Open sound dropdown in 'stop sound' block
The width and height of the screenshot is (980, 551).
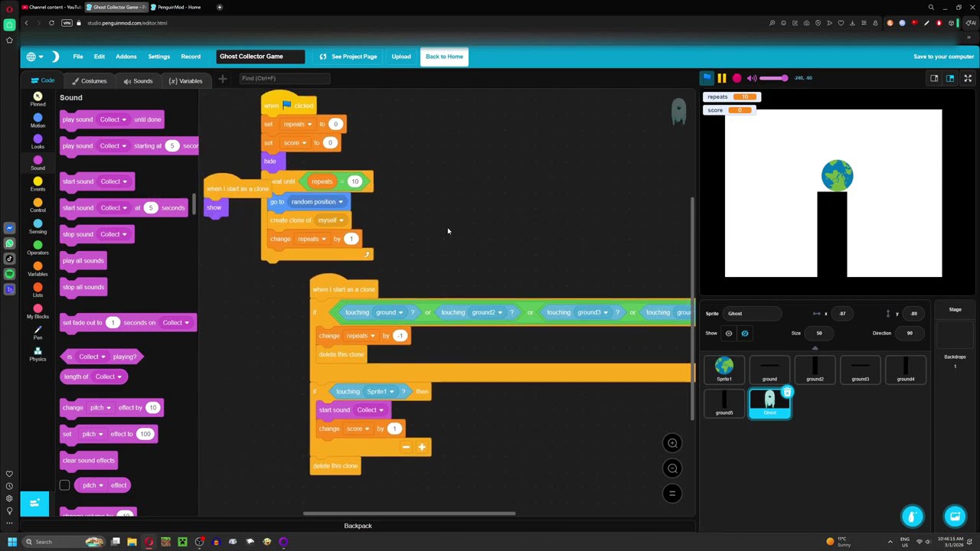tap(113, 234)
